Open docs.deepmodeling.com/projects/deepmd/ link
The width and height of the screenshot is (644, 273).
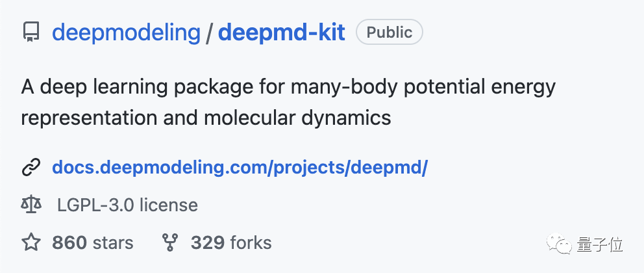pyautogui.click(x=240, y=168)
